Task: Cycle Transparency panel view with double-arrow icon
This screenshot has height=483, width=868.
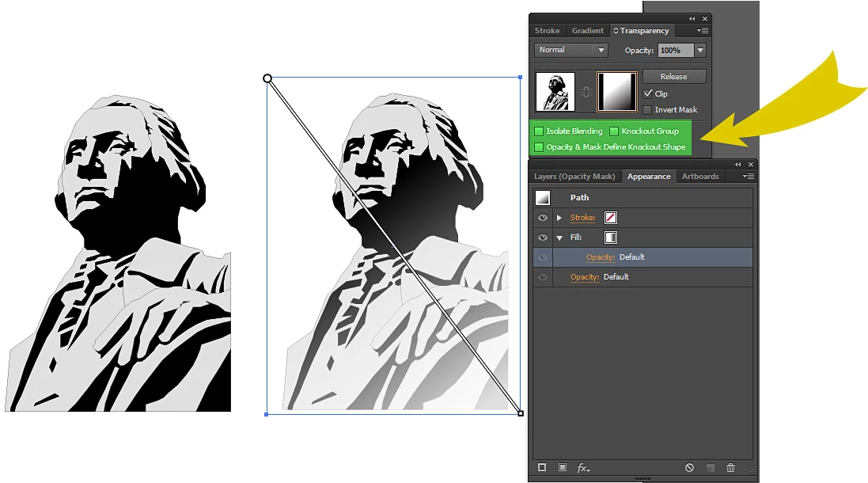Action: 616,30
